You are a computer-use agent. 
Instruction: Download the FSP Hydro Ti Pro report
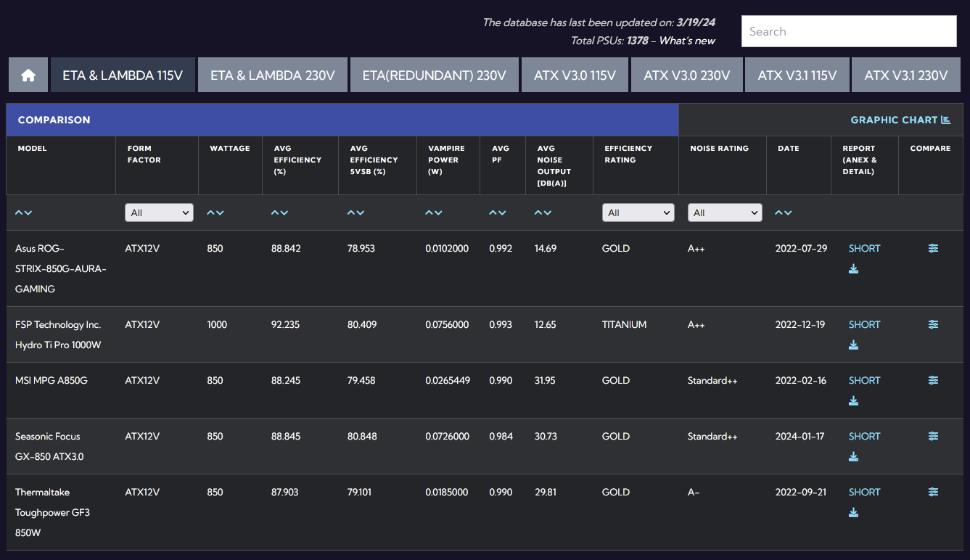pyautogui.click(x=854, y=345)
